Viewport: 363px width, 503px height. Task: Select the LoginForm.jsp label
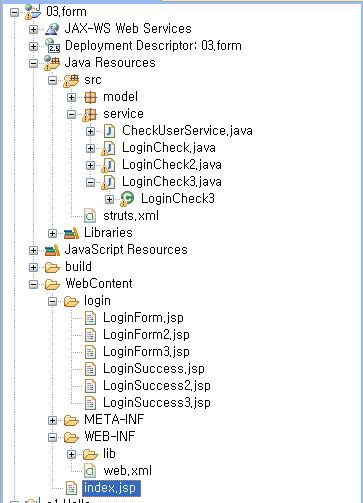point(143,318)
